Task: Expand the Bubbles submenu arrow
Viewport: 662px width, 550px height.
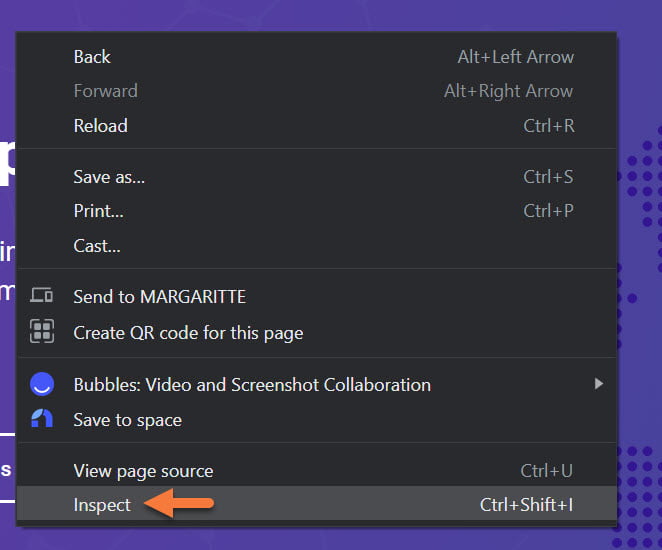Action: [x=599, y=383]
